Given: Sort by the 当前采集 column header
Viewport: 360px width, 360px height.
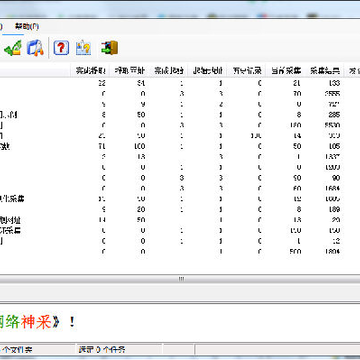Looking at the screenshot, I should click(x=286, y=71).
